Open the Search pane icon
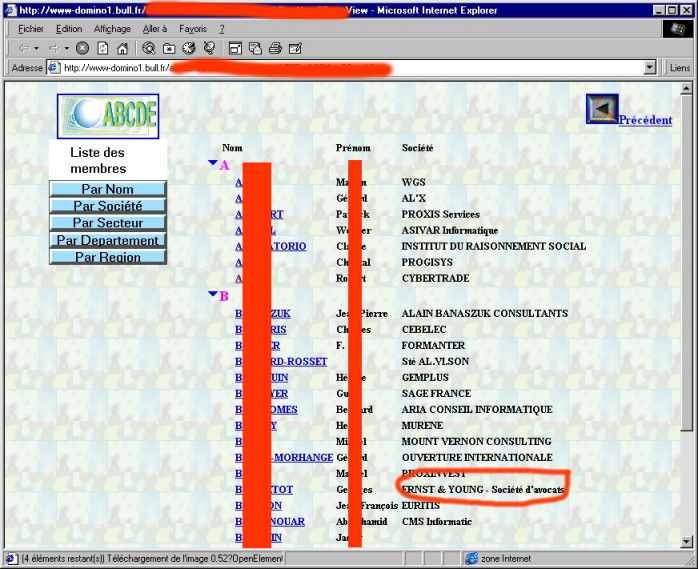 [149, 48]
